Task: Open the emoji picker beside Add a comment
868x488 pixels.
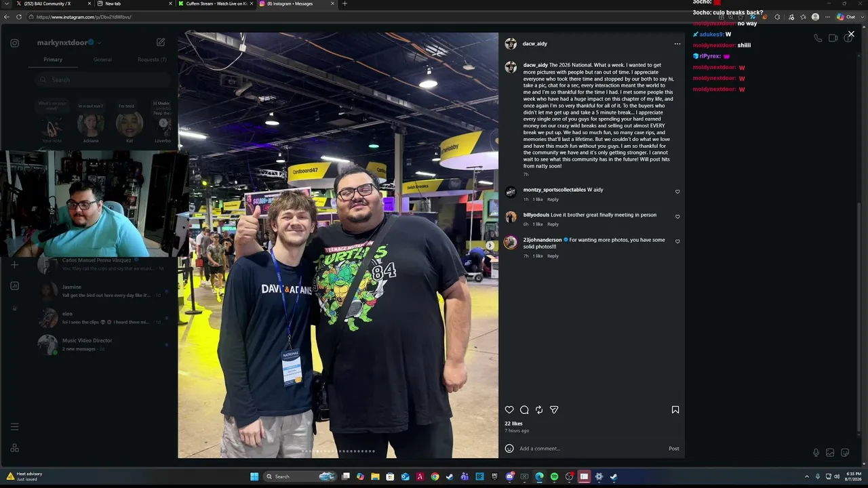Action: pyautogui.click(x=509, y=449)
